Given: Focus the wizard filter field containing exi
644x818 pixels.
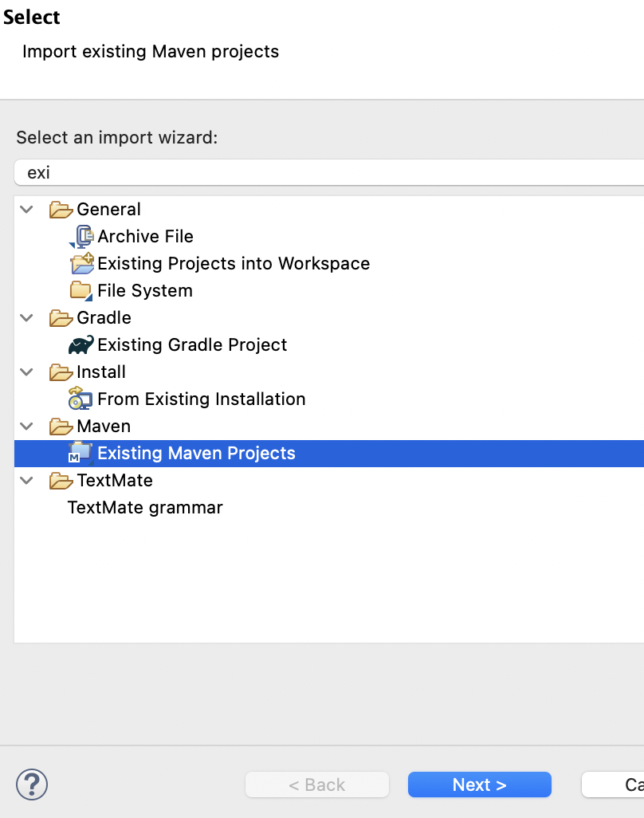Looking at the screenshot, I should pyautogui.click(x=329, y=173).
